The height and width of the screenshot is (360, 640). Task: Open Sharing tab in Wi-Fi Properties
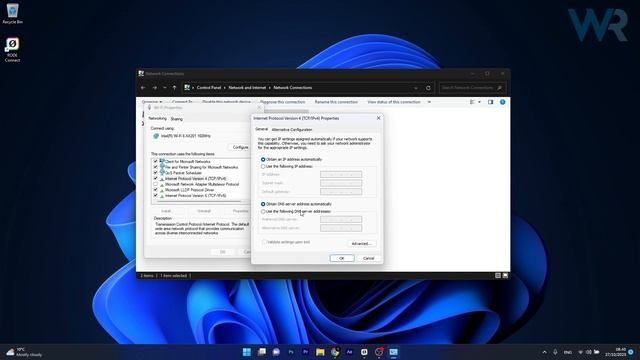pos(176,119)
